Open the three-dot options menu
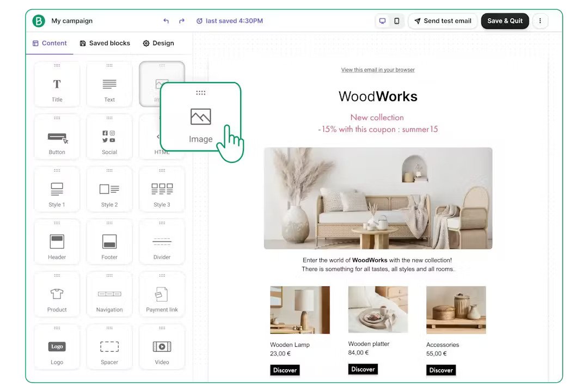 [x=540, y=21]
